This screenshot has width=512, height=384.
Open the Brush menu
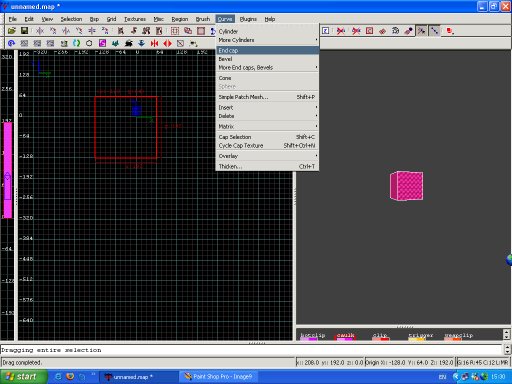(x=203, y=19)
